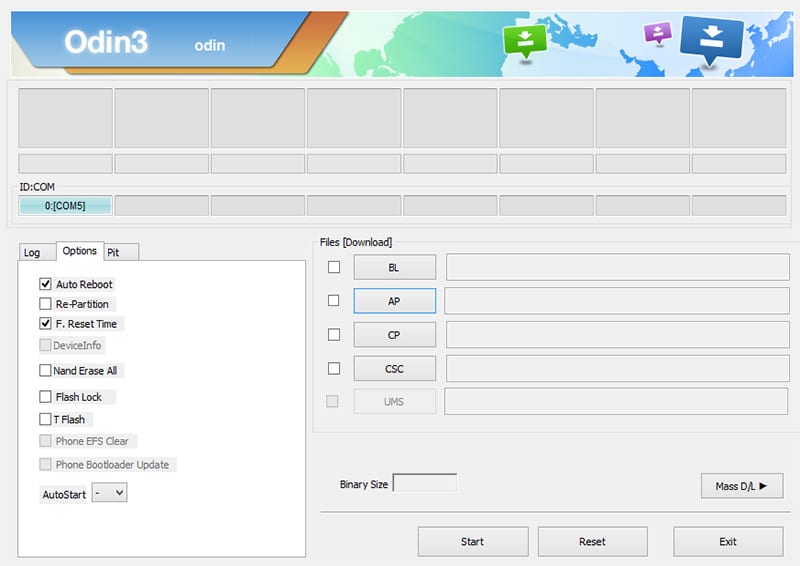Click the Binary Size field
The height and width of the screenshot is (566, 800).
click(425, 483)
